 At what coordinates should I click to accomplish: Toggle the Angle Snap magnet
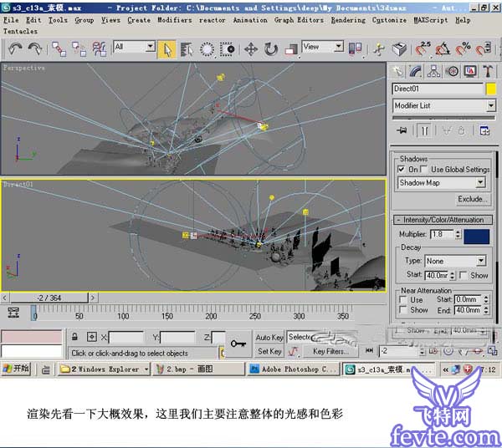click(443, 48)
